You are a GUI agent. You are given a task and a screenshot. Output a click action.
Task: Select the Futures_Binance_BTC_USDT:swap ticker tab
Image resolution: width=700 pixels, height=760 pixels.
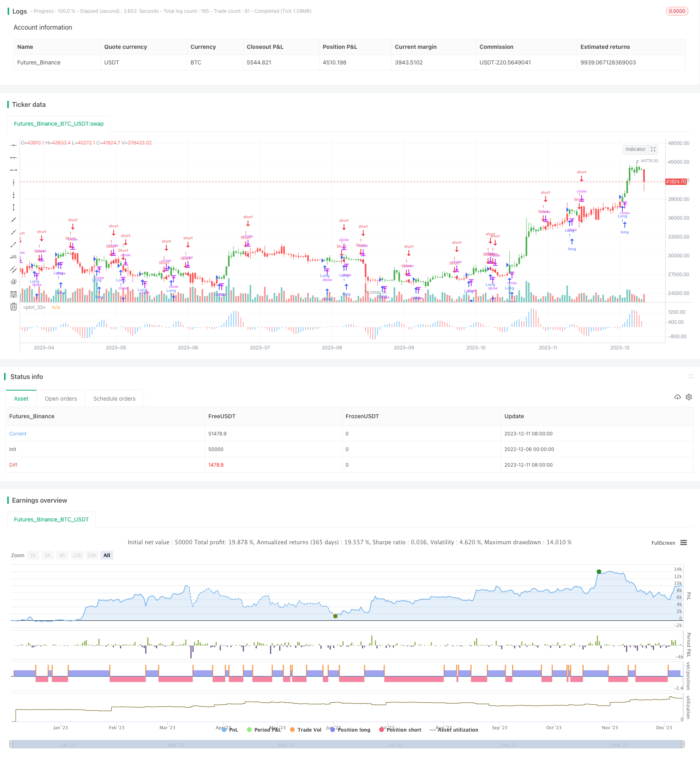click(59, 124)
